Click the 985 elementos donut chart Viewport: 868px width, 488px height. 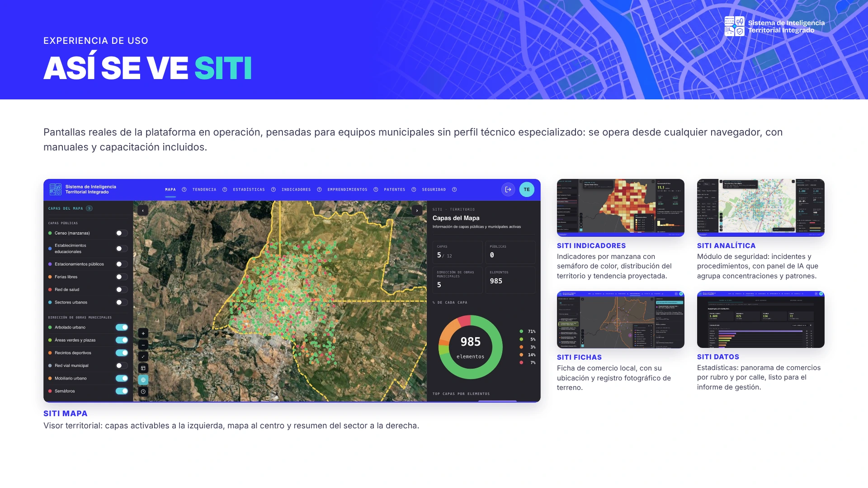tap(471, 347)
